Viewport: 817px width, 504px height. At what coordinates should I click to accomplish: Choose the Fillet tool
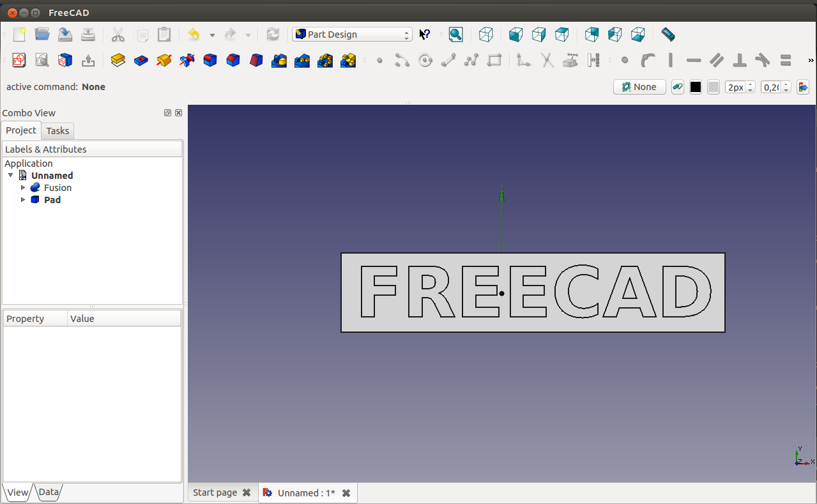pyautogui.click(x=210, y=61)
